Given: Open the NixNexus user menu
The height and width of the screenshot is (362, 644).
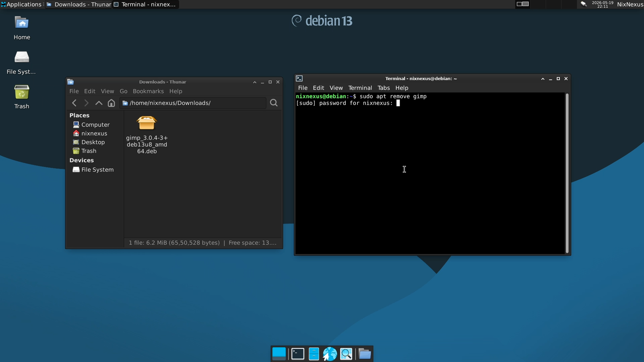Looking at the screenshot, I should point(630,4).
